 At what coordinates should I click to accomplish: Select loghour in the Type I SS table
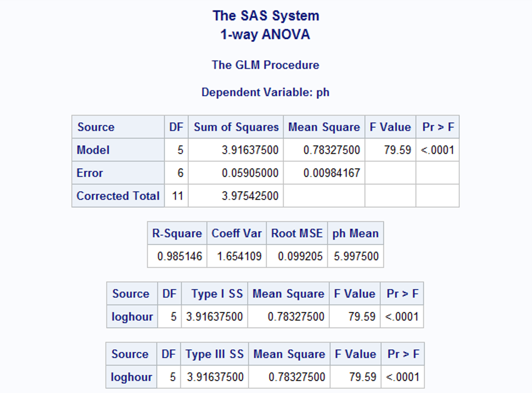(132, 317)
